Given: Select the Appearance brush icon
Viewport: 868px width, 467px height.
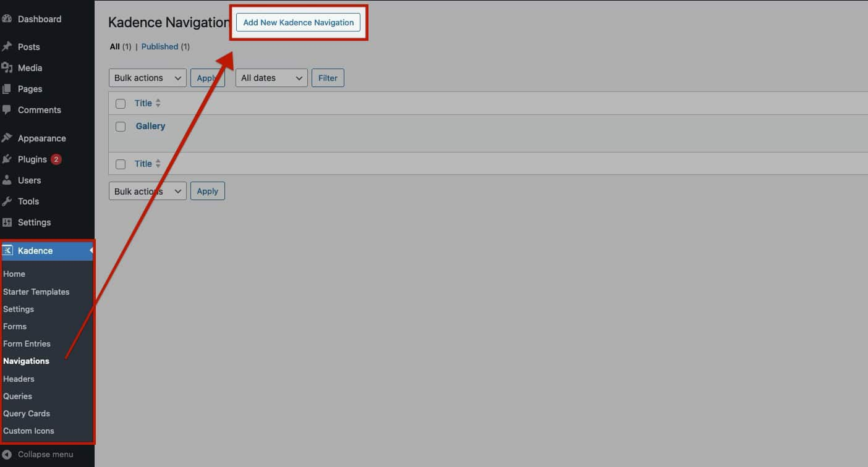Looking at the screenshot, I should (x=9, y=138).
